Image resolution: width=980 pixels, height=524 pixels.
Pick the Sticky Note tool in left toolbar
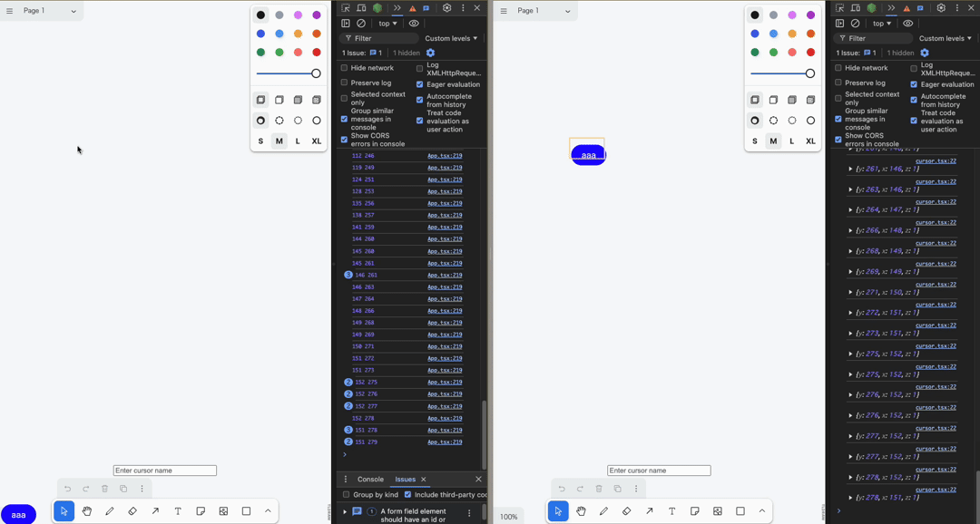(201, 511)
